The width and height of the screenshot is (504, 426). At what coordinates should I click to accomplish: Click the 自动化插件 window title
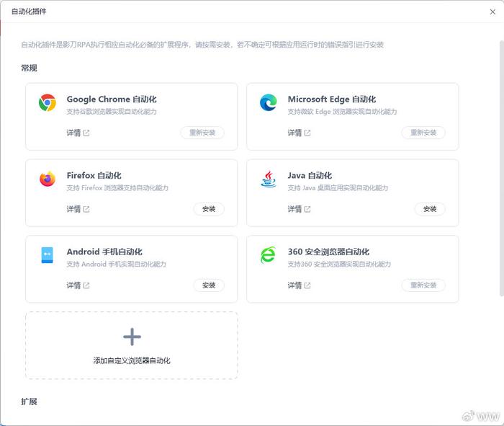point(29,12)
